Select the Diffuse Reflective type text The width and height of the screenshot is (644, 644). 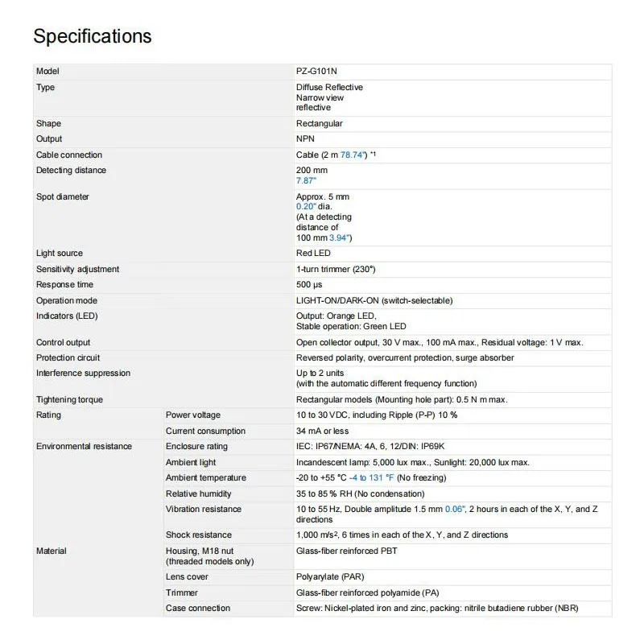(329, 87)
